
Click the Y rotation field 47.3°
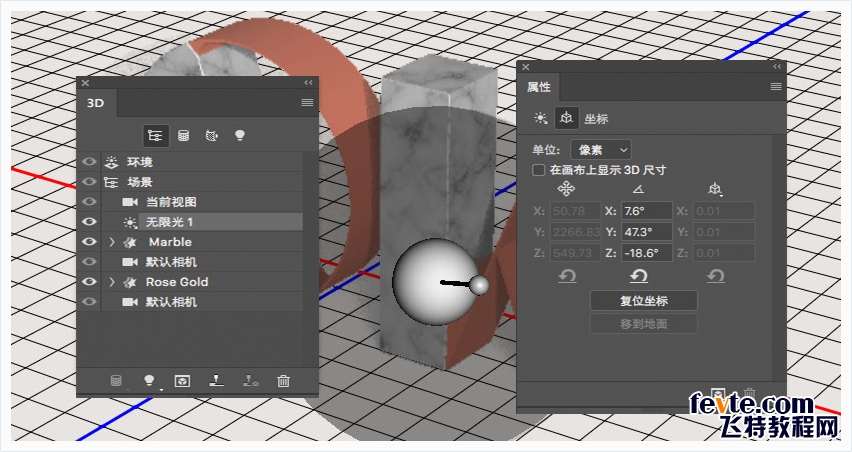tap(647, 232)
